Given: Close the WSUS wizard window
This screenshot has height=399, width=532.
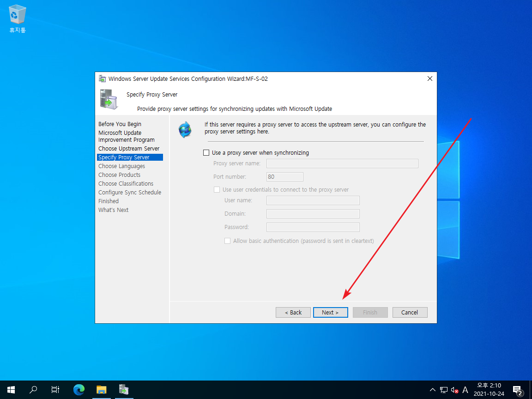Looking at the screenshot, I should pyautogui.click(x=430, y=79).
